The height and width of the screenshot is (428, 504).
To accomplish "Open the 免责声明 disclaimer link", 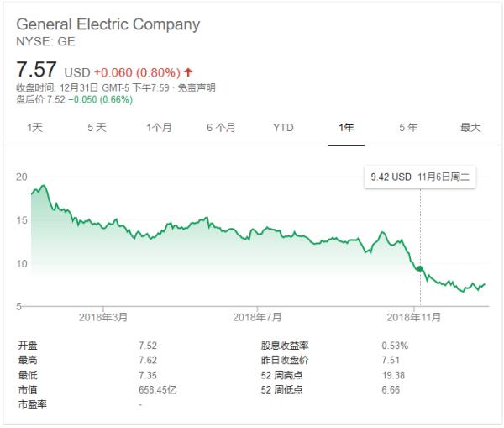I will click(199, 87).
